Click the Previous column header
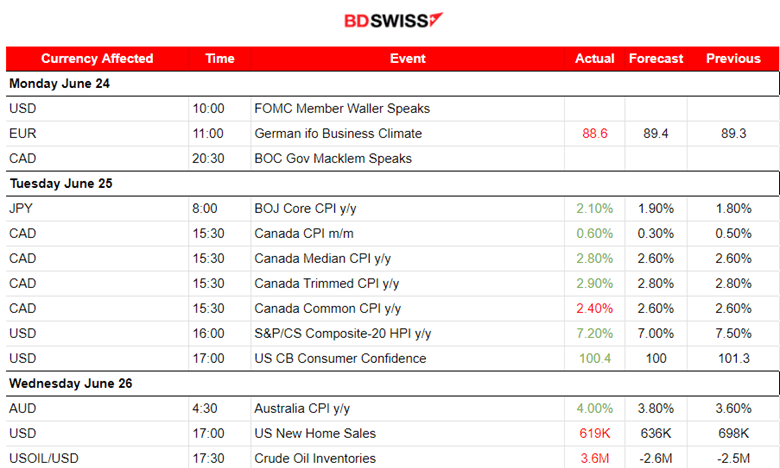 tap(733, 59)
